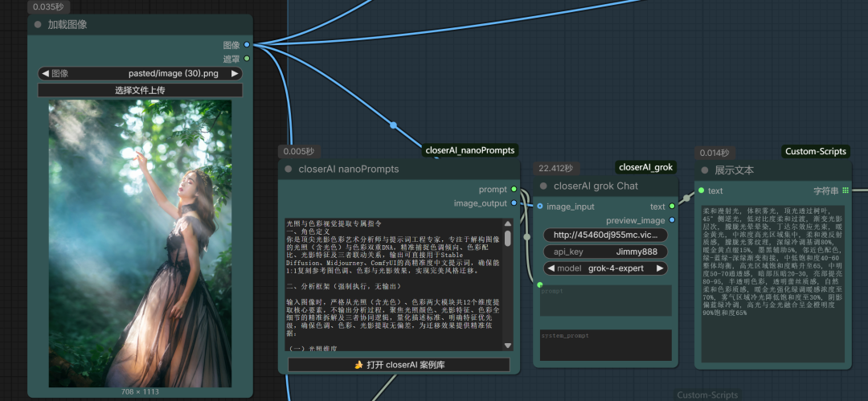Click the 0.005秒 timing badge
The image size is (868, 401).
click(x=299, y=151)
